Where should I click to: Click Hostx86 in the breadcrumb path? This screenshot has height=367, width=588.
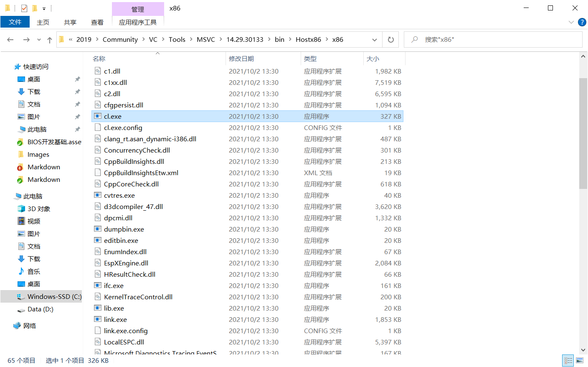(x=308, y=39)
